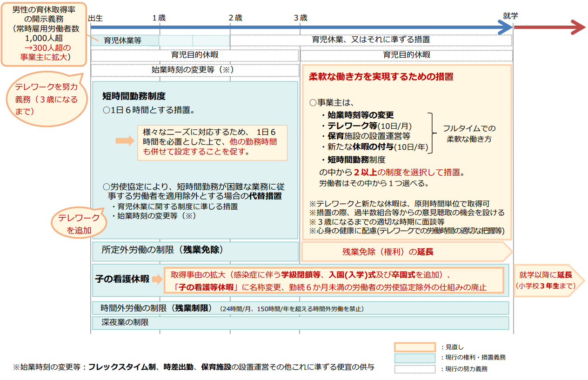Select the "テレワークを追加" callout bubble
588x380 pixels.
pyautogui.click(x=79, y=224)
